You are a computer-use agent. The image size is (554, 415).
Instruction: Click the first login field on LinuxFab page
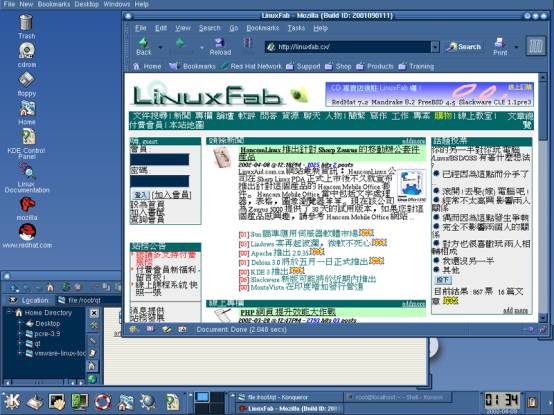pyautogui.click(x=160, y=159)
